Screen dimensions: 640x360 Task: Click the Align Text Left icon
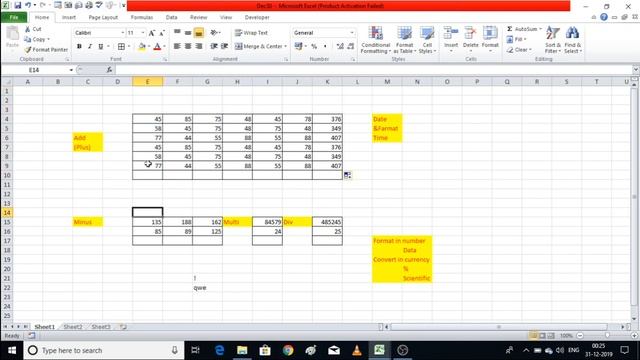177,47
